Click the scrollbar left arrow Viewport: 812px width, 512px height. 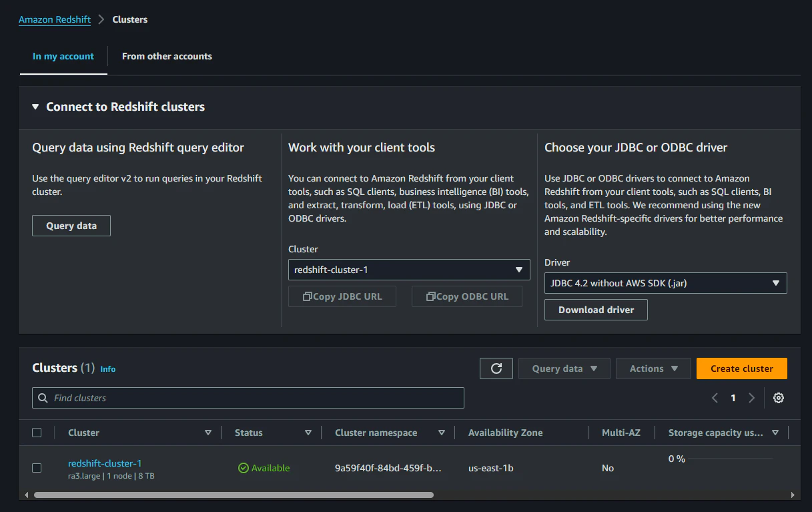27,495
